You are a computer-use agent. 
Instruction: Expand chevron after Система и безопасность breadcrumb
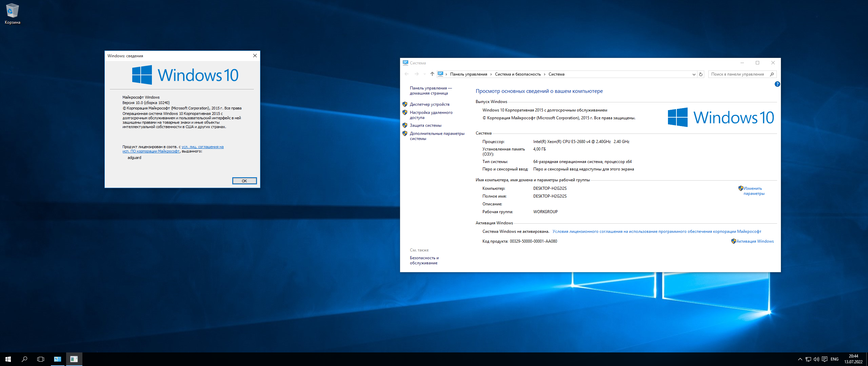pyautogui.click(x=545, y=75)
